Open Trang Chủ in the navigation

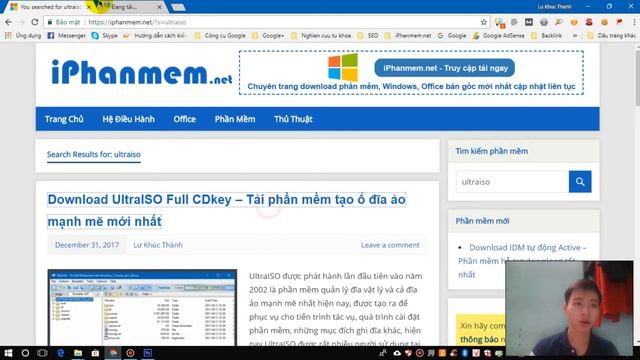coord(64,119)
